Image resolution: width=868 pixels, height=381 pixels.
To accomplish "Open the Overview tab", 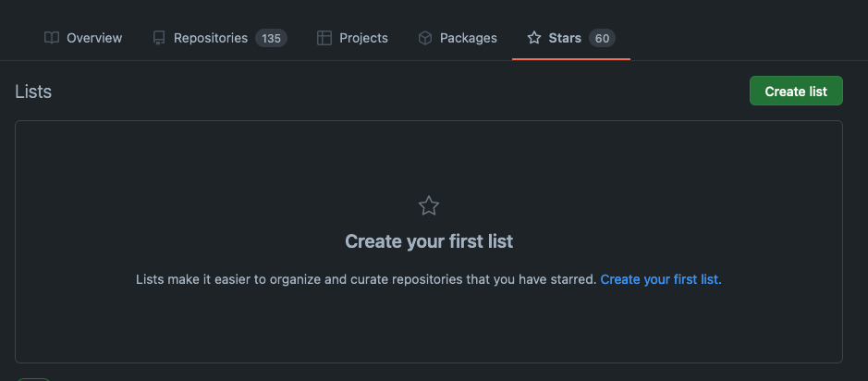I will (x=94, y=38).
